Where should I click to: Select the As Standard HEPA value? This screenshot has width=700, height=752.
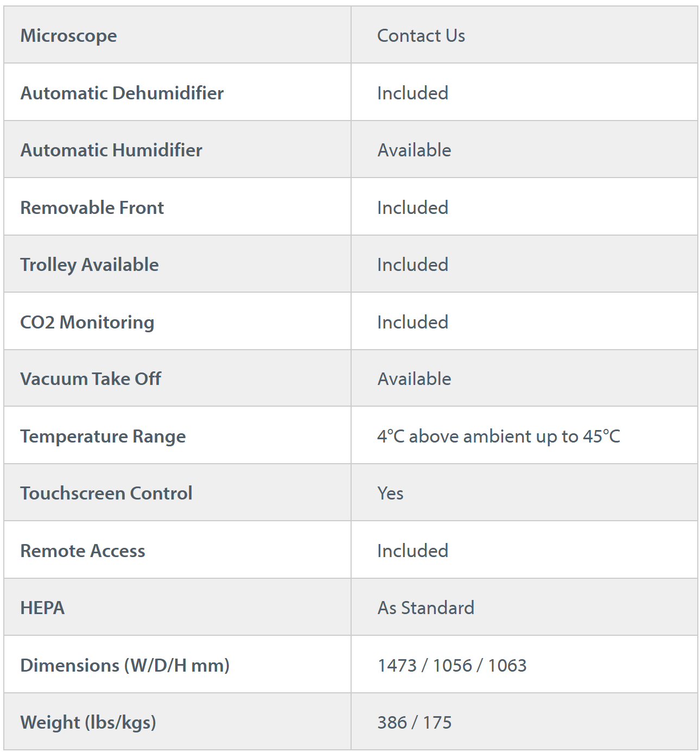pyautogui.click(x=425, y=608)
